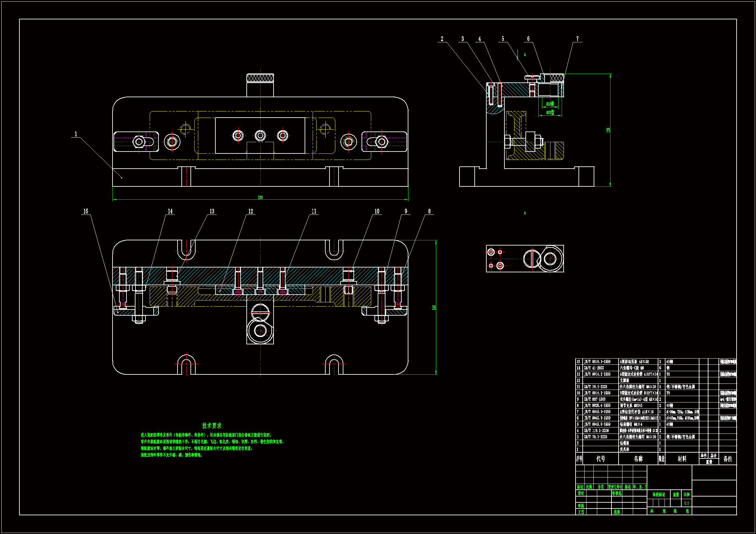756x534 pixels.
Task: Click the 设计 label in title block
Action: pos(581,493)
